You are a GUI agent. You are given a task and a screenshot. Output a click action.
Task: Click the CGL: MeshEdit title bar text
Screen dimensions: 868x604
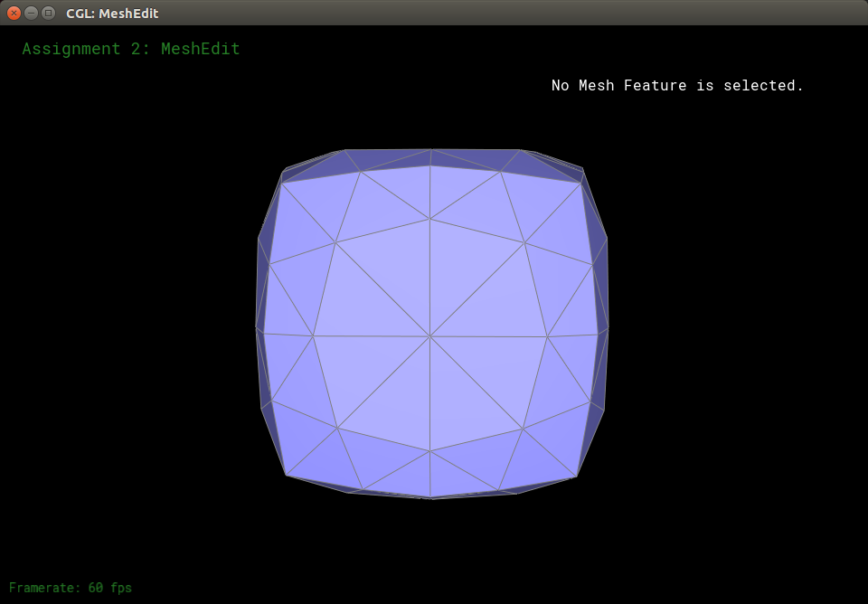(x=111, y=14)
